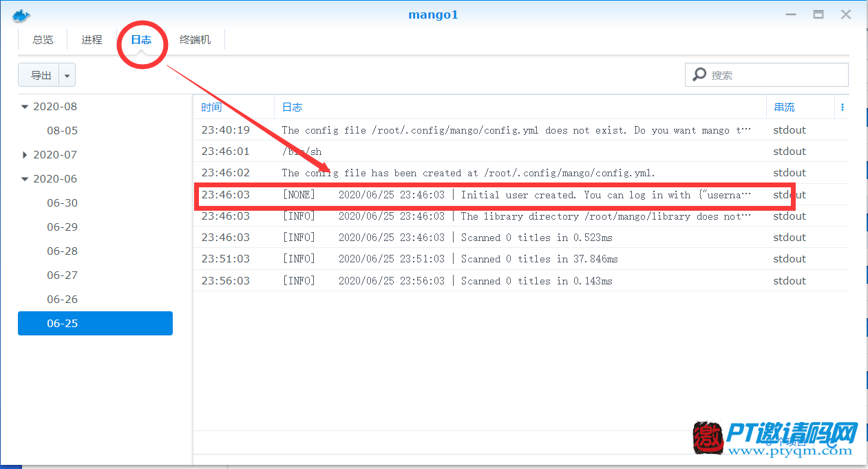Open the 导出 dropdown arrow

tap(67, 75)
